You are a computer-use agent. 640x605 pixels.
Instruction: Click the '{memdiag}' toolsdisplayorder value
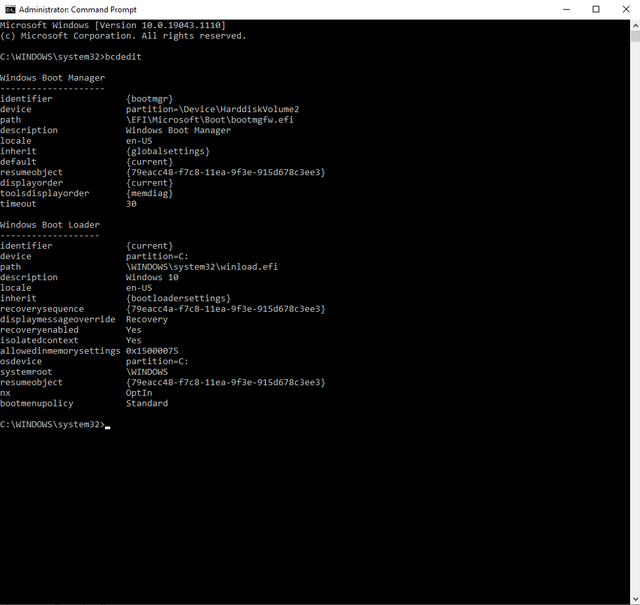click(x=149, y=193)
